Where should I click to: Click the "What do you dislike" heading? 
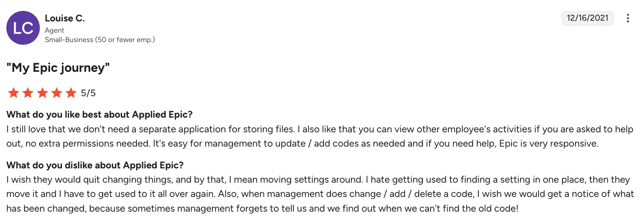pyautogui.click(x=95, y=165)
